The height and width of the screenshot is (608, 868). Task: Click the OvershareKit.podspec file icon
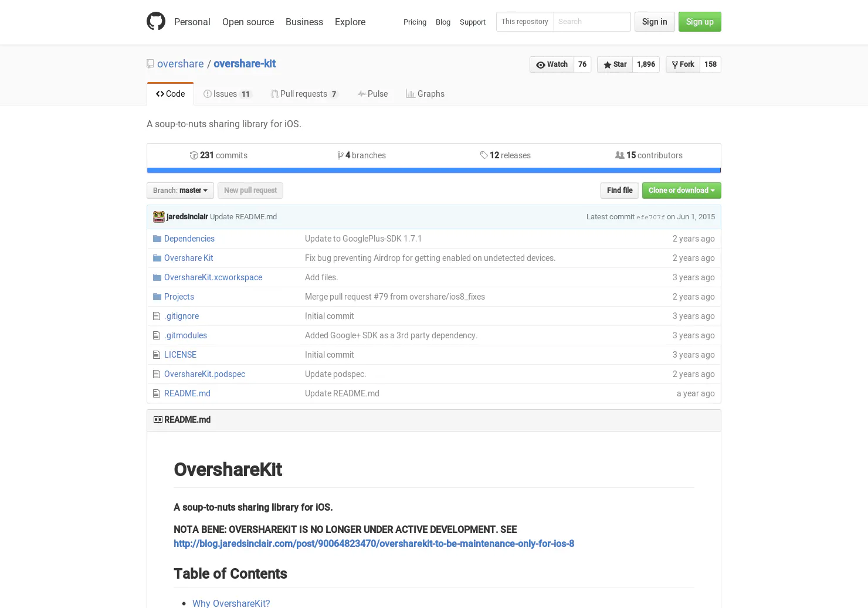pyautogui.click(x=157, y=374)
